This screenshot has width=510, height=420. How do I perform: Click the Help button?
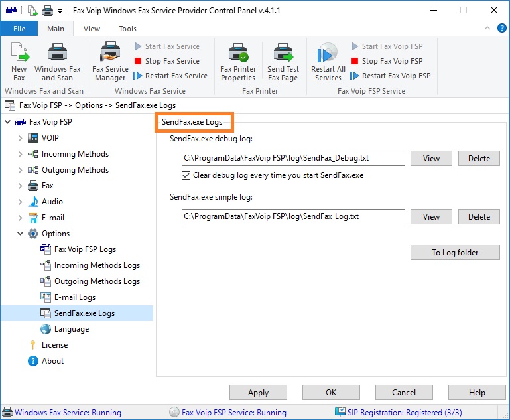[x=477, y=393]
